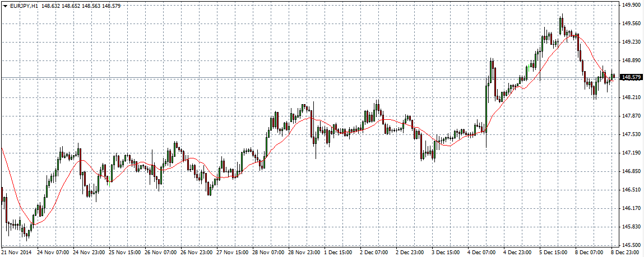Image resolution: width=644 pixels, height=257 pixels.
Task: Click the 25 Nov 15:00 time label
Action: pos(124,251)
